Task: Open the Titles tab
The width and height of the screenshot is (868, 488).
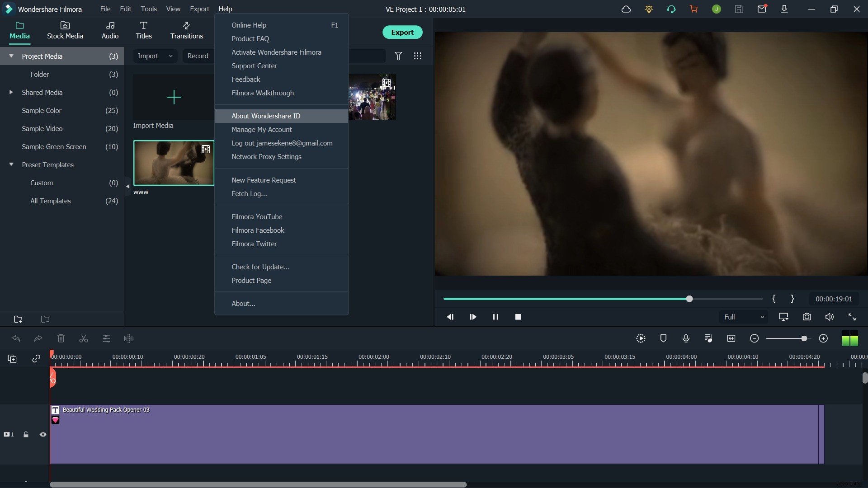Action: pos(143,30)
